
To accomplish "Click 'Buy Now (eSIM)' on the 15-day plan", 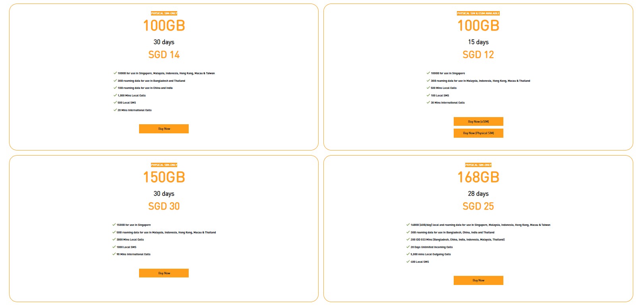I will tap(478, 121).
